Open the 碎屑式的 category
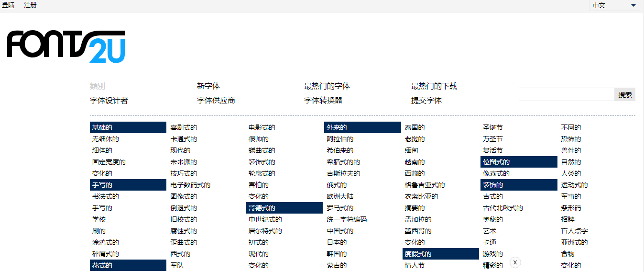Viewport: 644px width, 272px height. point(106,254)
